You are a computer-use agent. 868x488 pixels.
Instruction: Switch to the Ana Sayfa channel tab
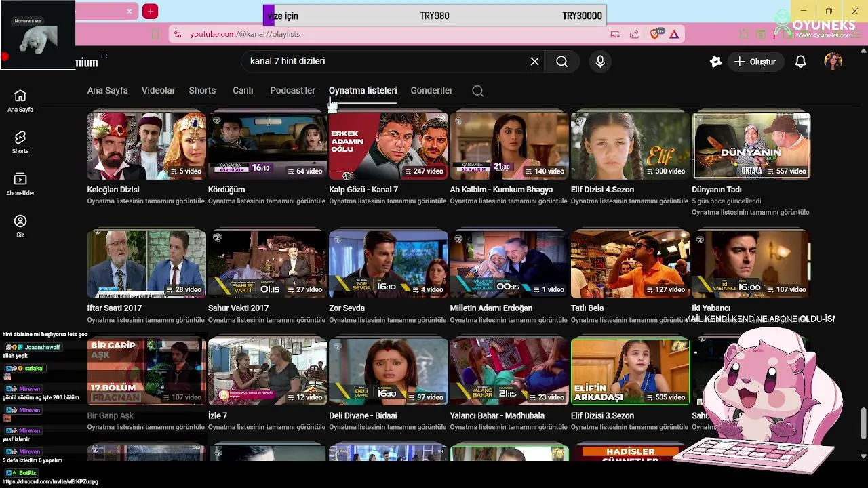(107, 90)
